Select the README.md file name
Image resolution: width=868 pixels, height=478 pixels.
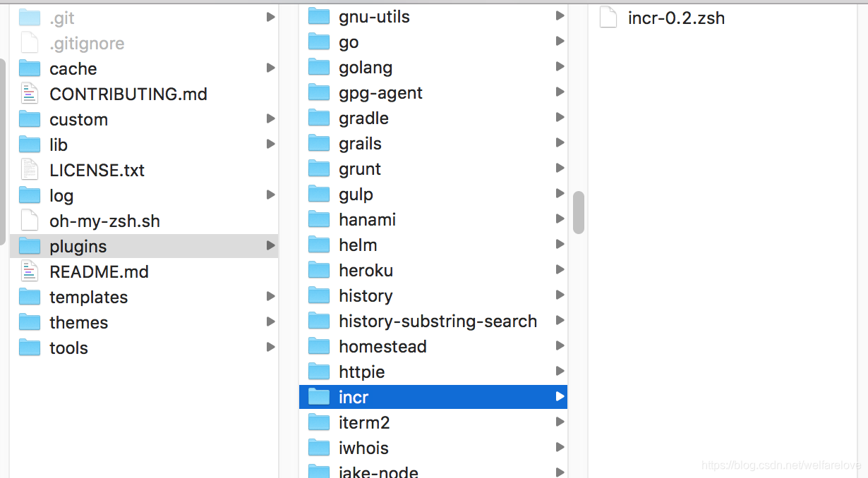[x=99, y=271]
